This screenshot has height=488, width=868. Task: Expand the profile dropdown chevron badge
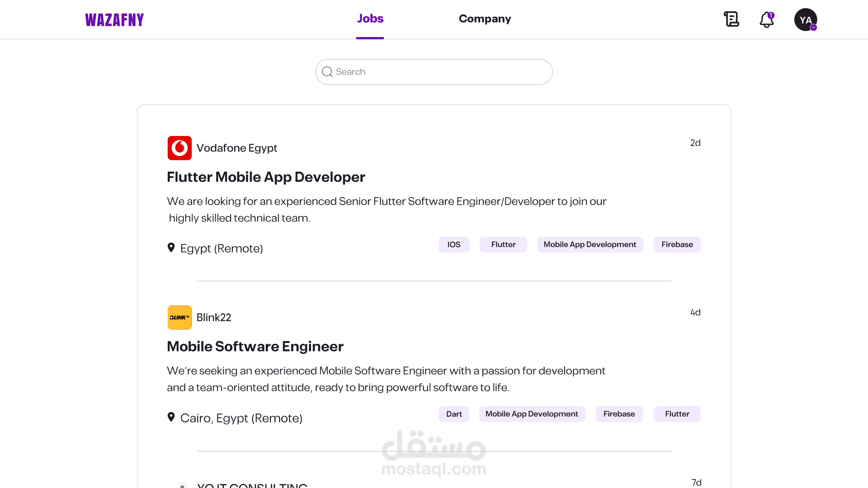click(814, 28)
